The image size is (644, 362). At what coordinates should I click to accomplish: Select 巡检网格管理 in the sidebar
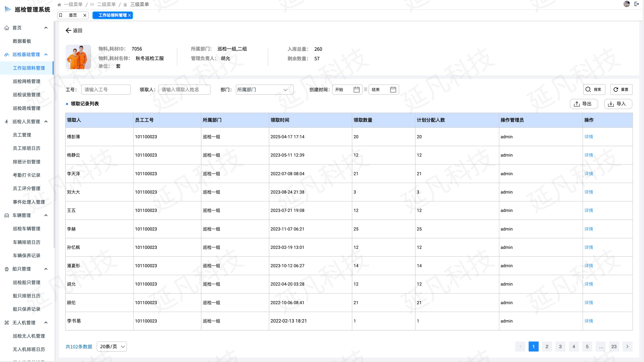26,81
